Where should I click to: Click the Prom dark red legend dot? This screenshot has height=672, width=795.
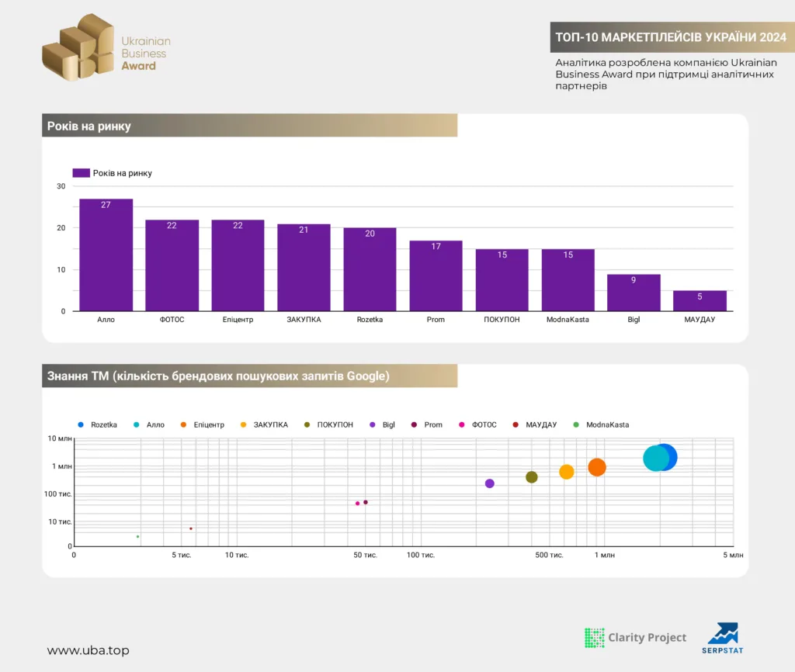coord(415,424)
